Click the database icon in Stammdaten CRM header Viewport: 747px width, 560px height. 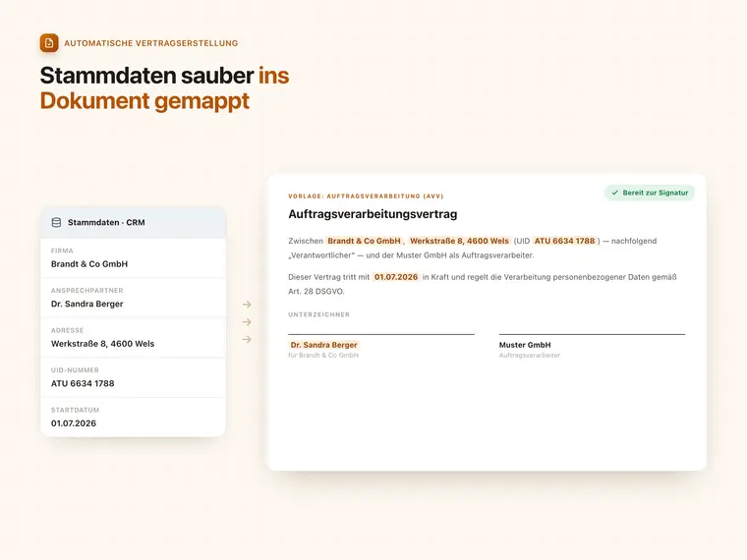(x=56, y=222)
